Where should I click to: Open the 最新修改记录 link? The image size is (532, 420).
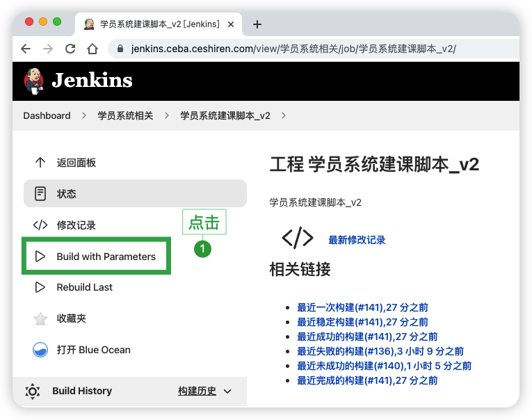tap(357, 240)
